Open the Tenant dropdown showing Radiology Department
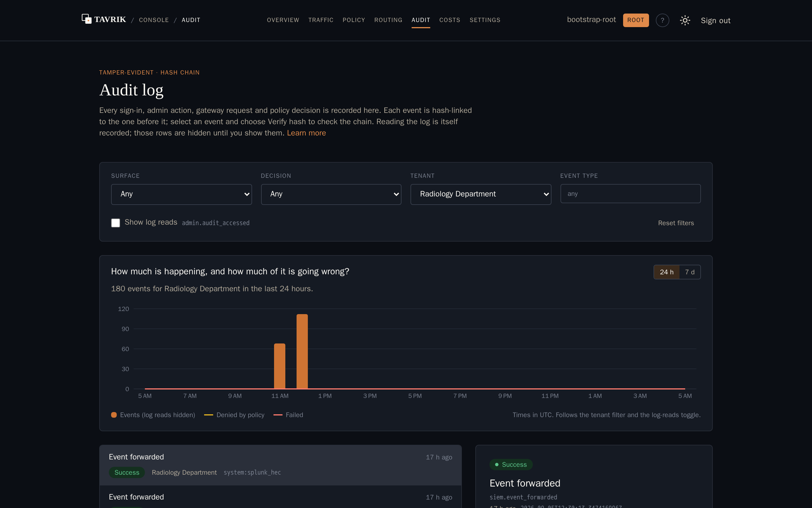 pyautogui.click(x=480, y=194)
